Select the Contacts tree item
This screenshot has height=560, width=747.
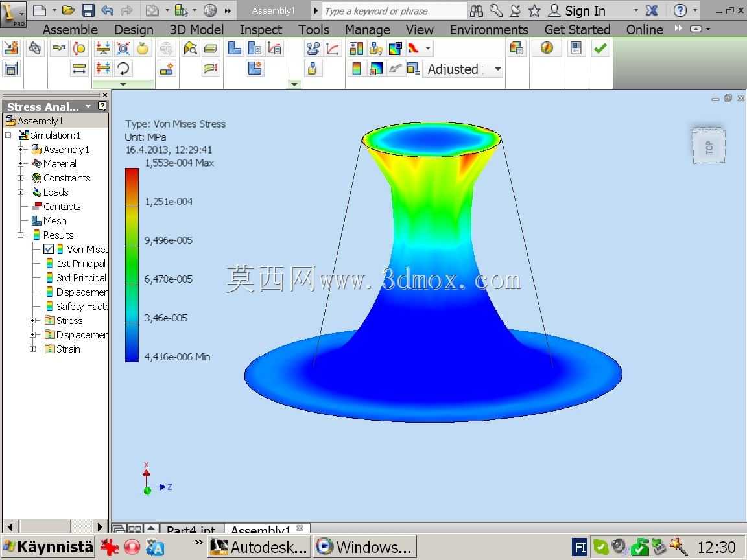click(x=56, y=206)
